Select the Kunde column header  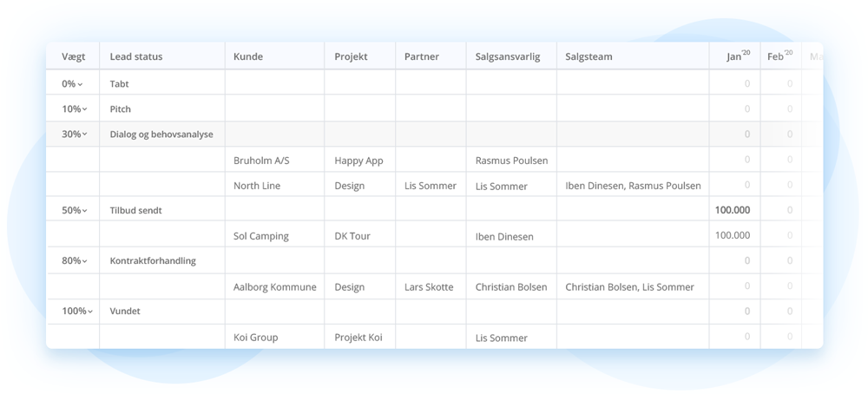248,56
